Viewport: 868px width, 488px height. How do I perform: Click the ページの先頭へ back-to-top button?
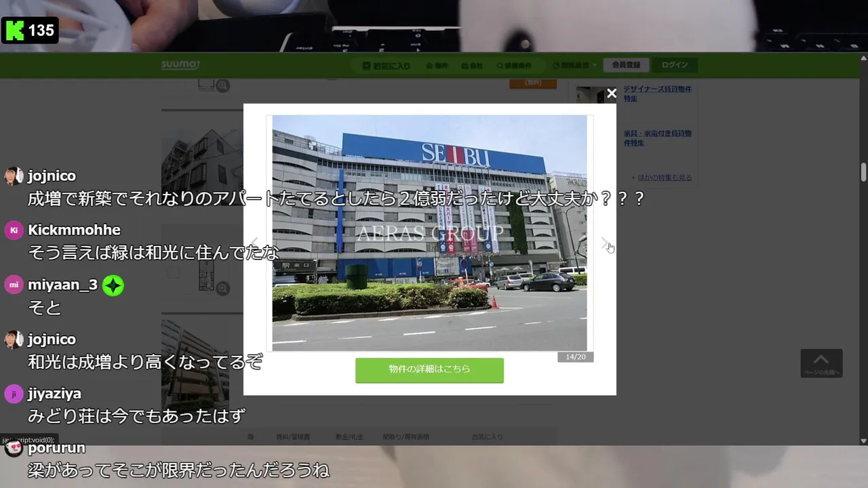(821, 363)
